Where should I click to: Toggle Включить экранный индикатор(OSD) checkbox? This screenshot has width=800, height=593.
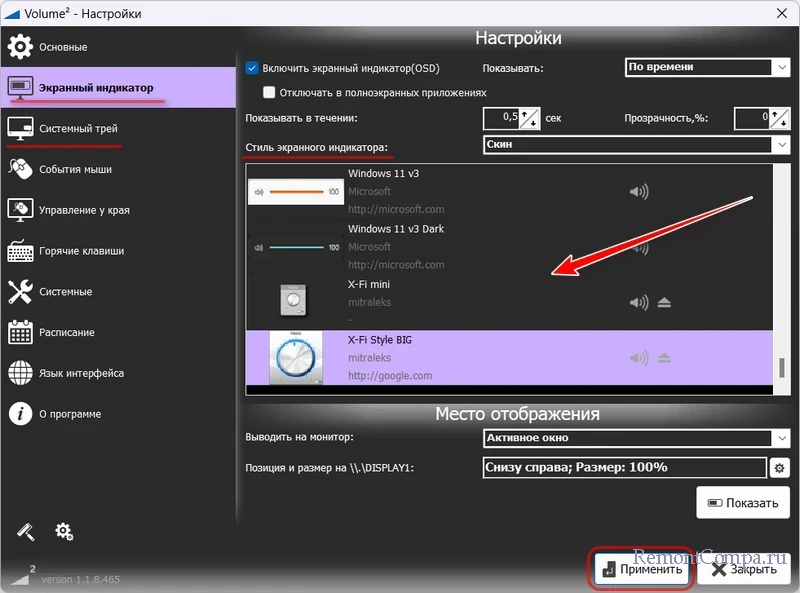[252, 68]
